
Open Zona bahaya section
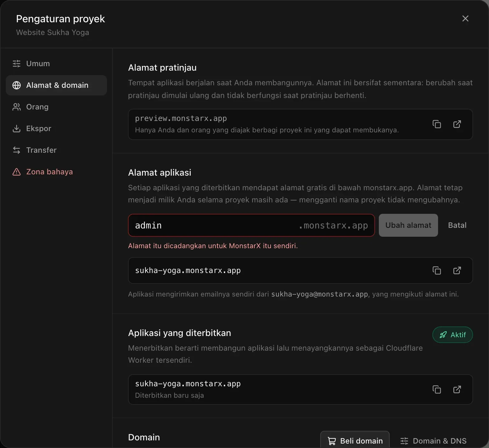click(x=56, y=172)
